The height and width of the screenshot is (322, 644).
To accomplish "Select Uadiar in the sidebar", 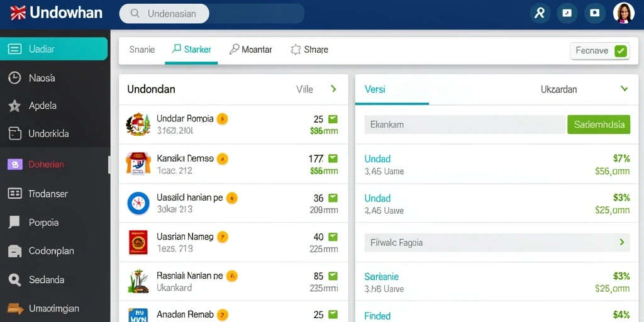I will (x=54, y=49).
